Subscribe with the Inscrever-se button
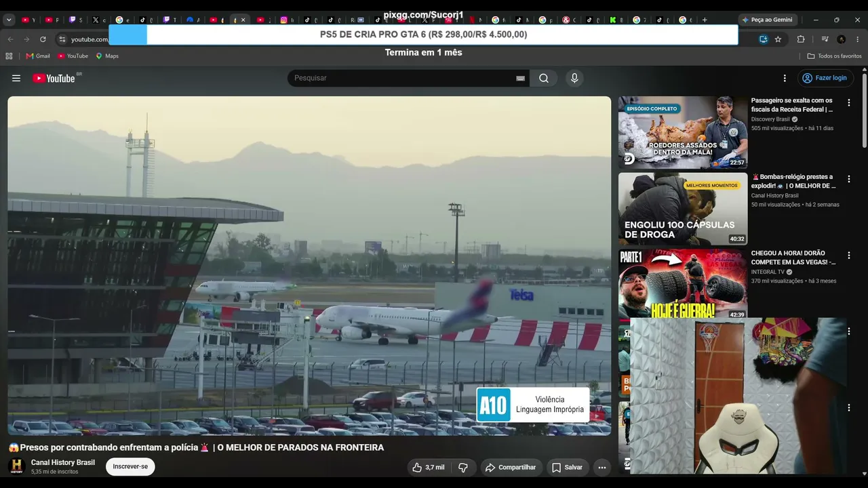This screenshot has height=488, width=868. [x=130, y=466]
